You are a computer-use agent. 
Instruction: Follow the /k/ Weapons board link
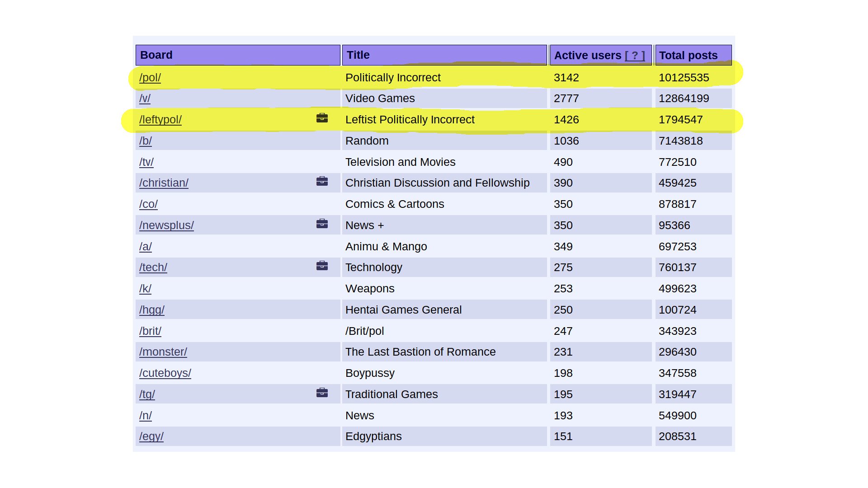click(145, 289)
